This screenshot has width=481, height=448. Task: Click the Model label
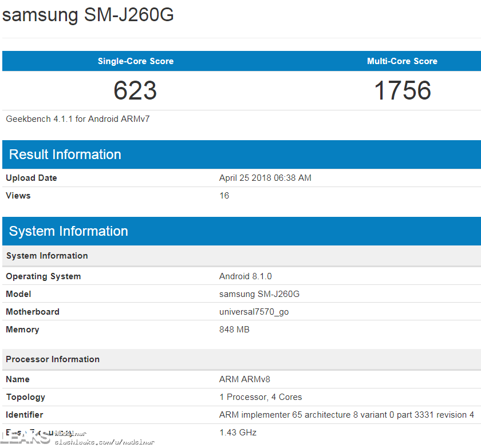click(x=18, y=294)
